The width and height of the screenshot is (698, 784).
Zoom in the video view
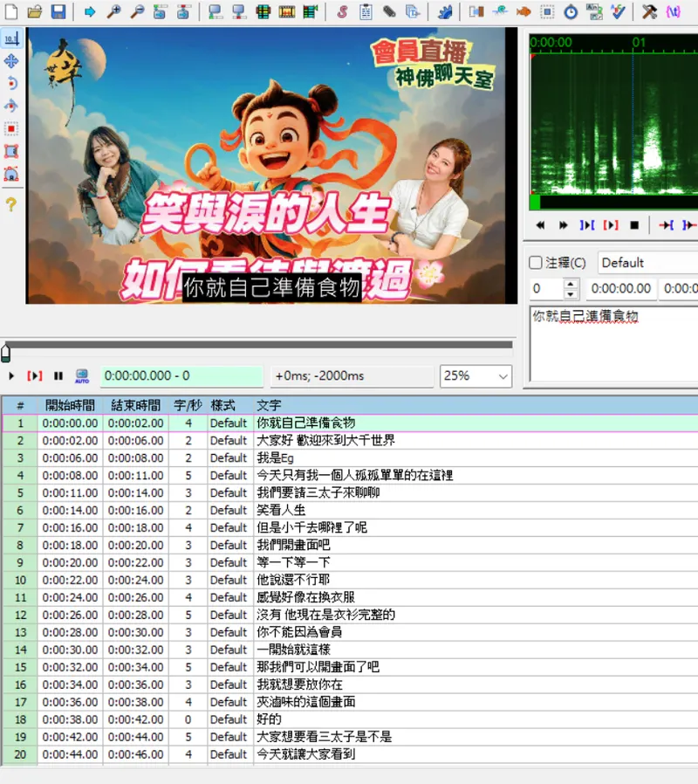114,11
